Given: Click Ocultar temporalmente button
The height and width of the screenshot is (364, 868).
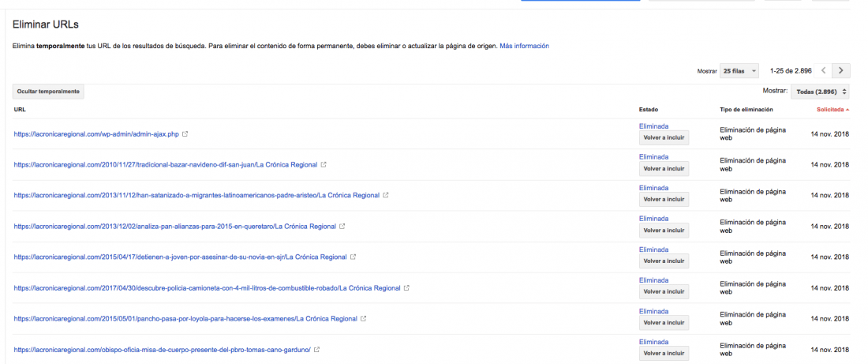Looking at the screenshot, I should 48,92.
